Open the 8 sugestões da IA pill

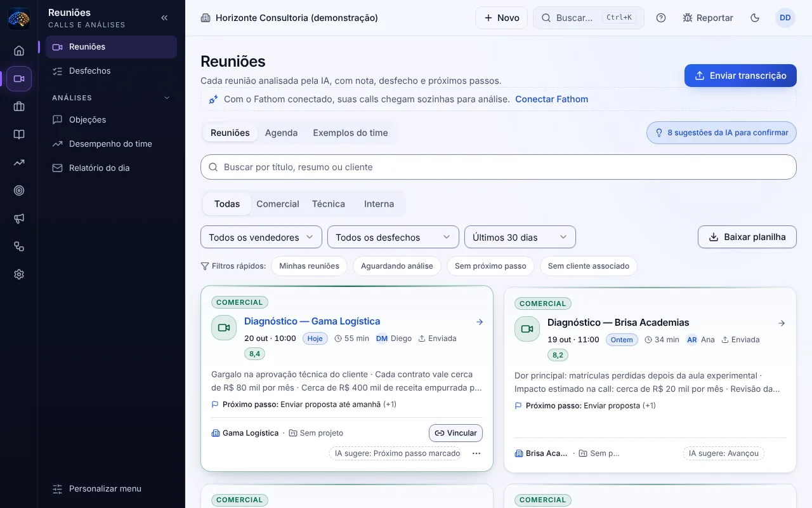[x=721, y=133]
